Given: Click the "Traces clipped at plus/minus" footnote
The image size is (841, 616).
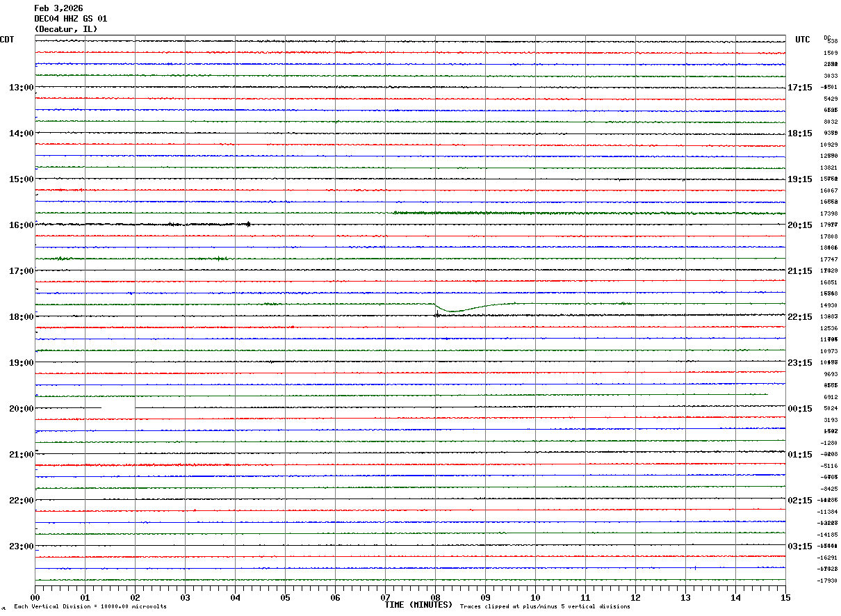Looking at the screenshot, I should pyautogui.click(x=545, y=607).
